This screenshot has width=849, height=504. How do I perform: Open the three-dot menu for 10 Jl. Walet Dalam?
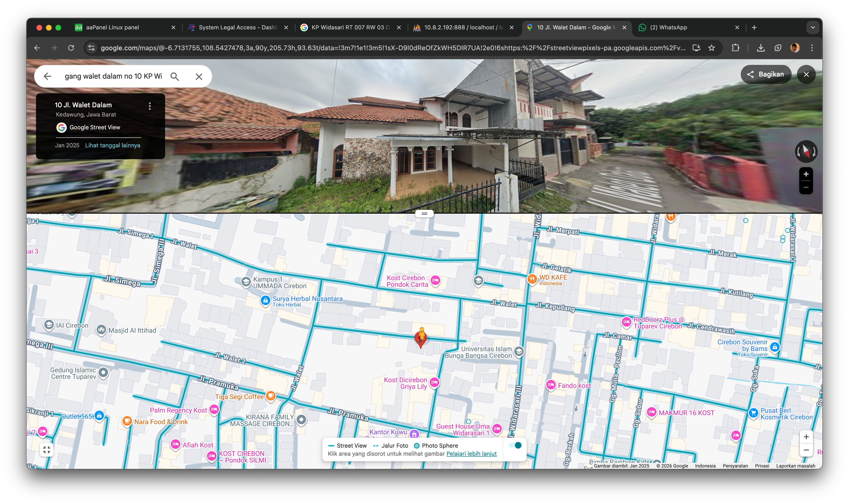point(150,106)
